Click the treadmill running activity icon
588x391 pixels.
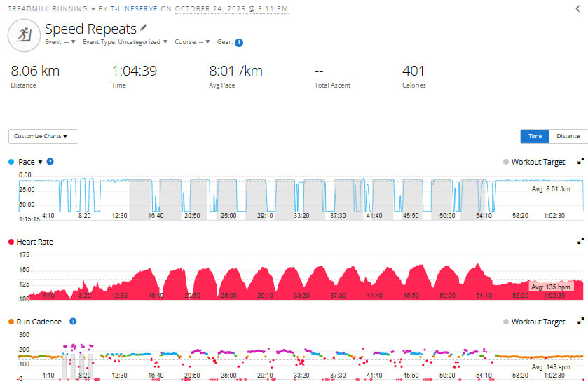pos(24,35)
